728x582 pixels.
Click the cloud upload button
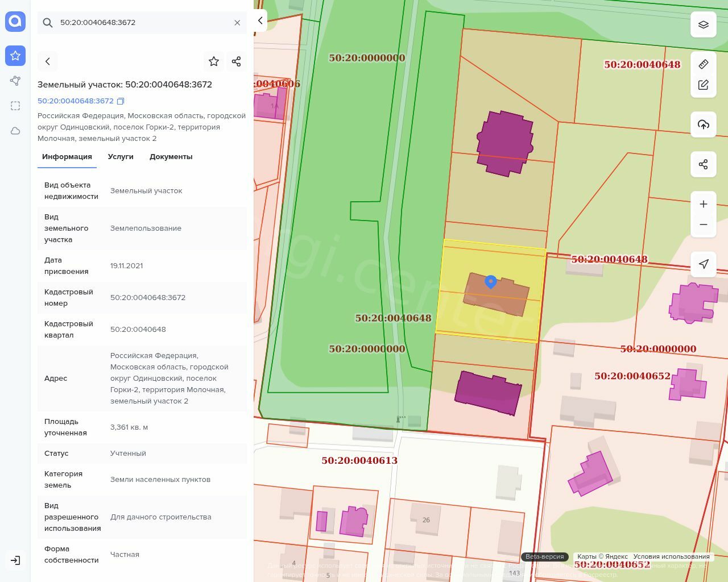click(704, 124)
